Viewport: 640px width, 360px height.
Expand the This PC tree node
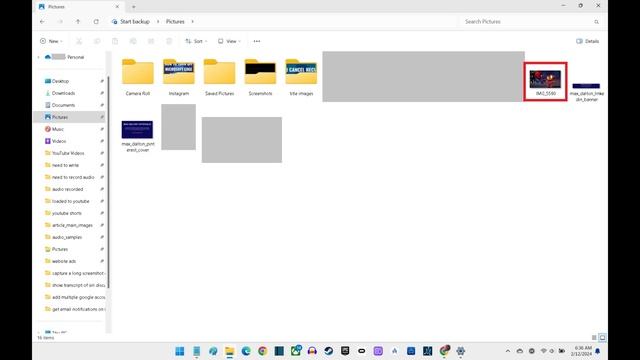[39, 332]
